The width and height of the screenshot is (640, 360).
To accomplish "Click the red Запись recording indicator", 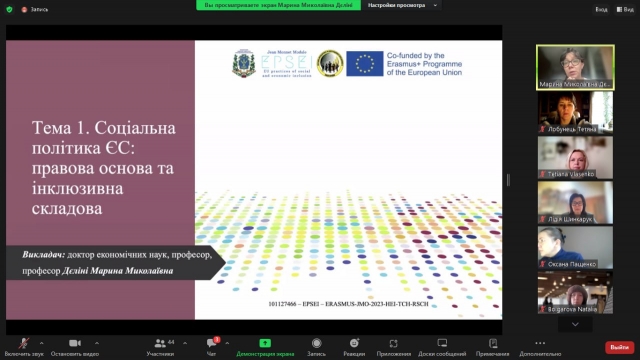I will point(35,9).
